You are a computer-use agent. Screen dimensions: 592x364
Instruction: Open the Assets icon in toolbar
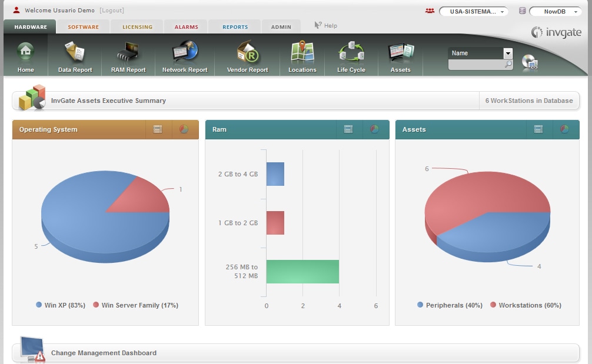[x=401, y=53]
